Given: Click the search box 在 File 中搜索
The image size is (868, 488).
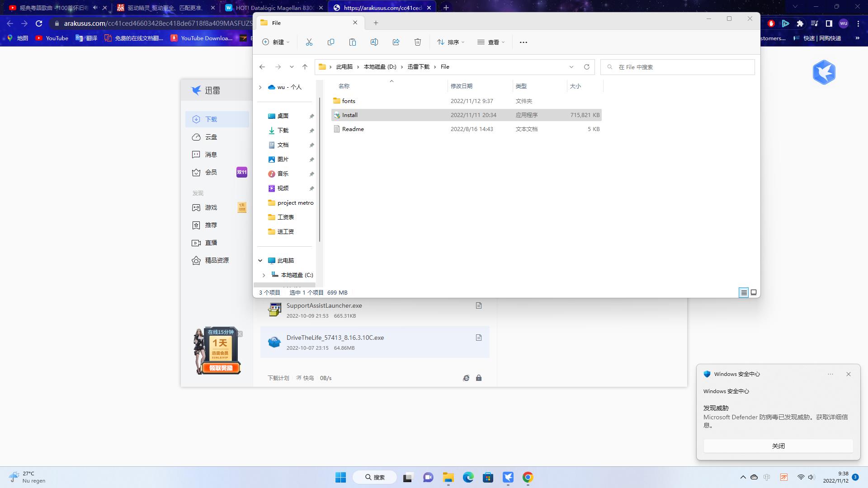Looking at the screenshot, I should [x=678, y=67].
